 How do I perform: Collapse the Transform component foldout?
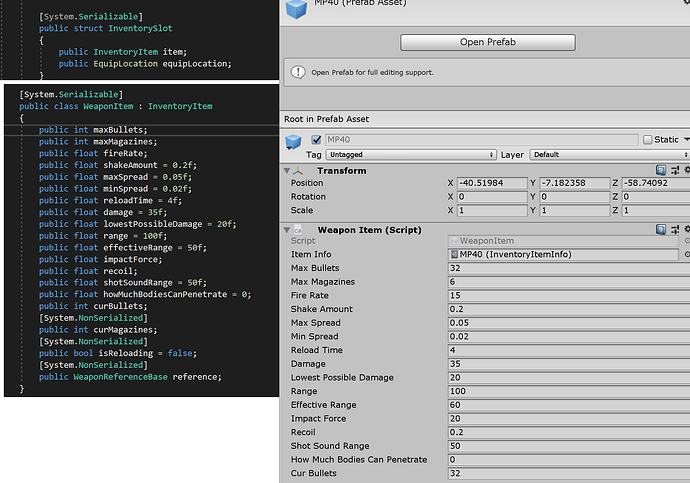pyautogui.click(x=289, y=171)
